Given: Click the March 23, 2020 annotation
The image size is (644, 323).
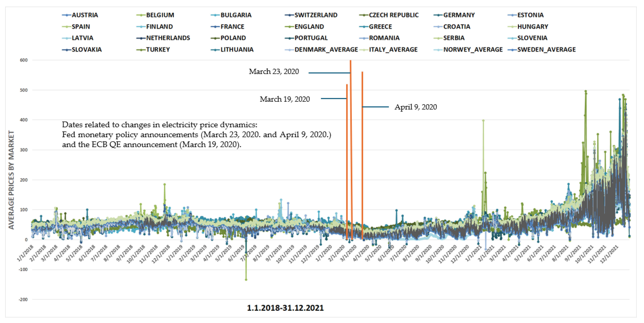Looking at the screenshot, I should (274, 72).
